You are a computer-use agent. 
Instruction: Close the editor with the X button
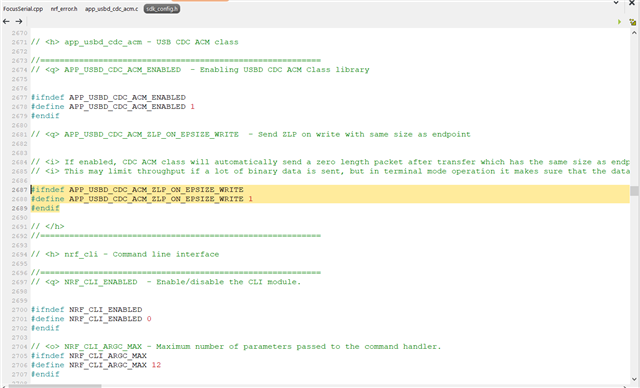[632, 2]
